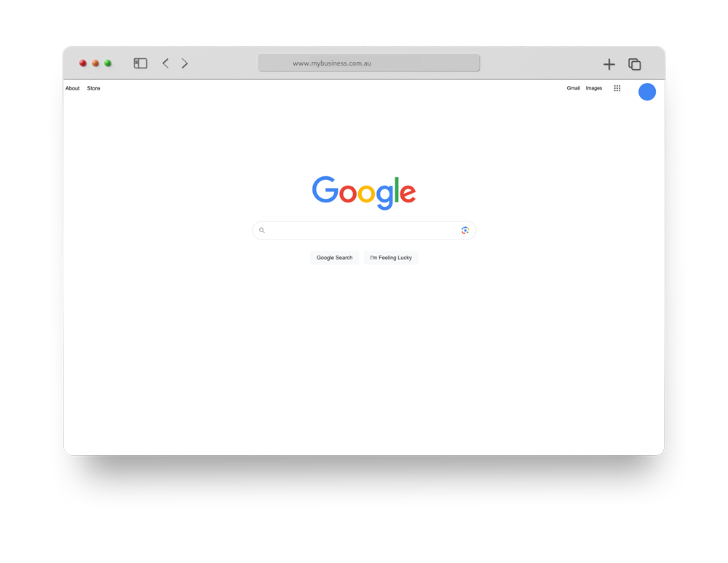Open the About link
This screenshot has width=728, height=563.
click(72, 88)
